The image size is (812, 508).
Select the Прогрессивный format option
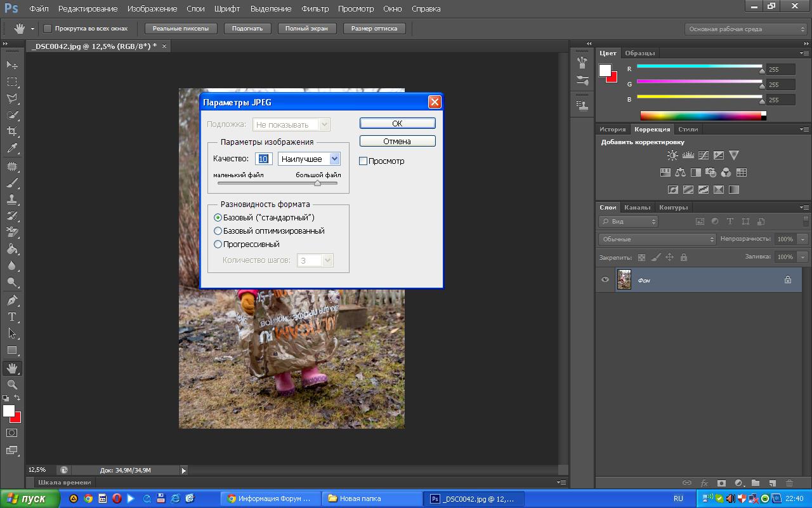(218, 244)
